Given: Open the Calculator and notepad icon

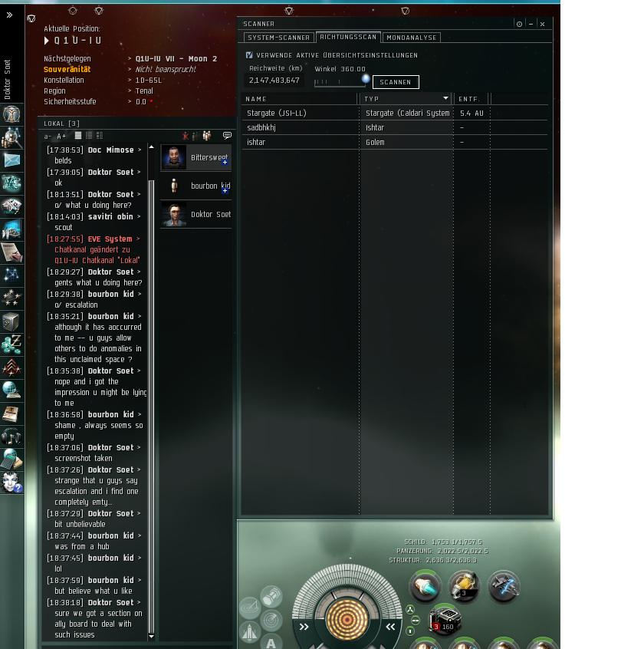Looking at the screenshot, I should coord(11,459).
